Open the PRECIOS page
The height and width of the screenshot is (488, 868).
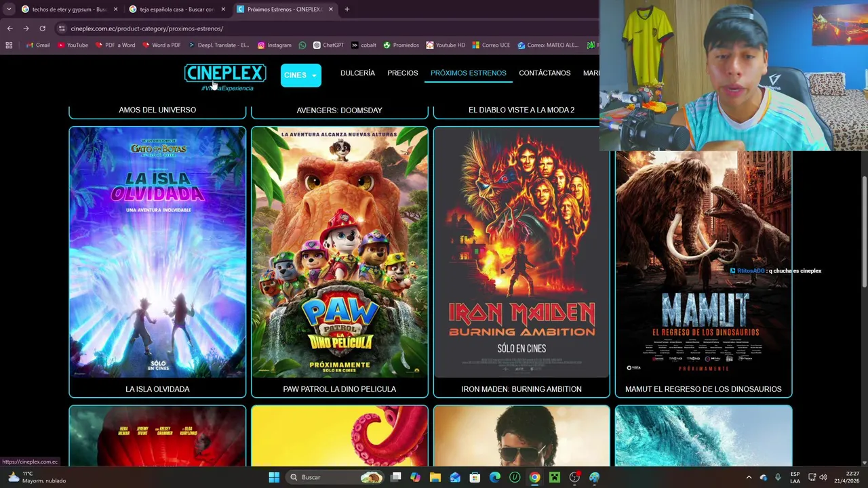[x=403, y=73]
